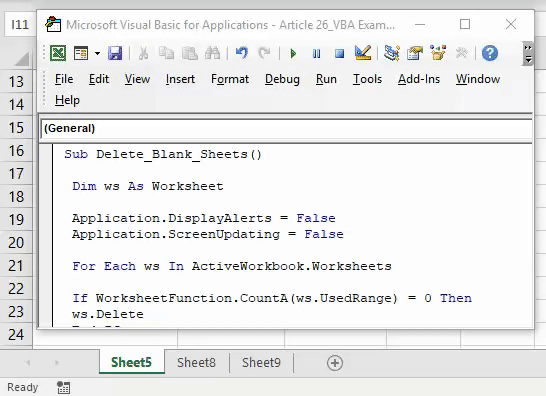Open the Run menu
The height and width of the screenshot is (396, 546).
[x=326, y=79]
